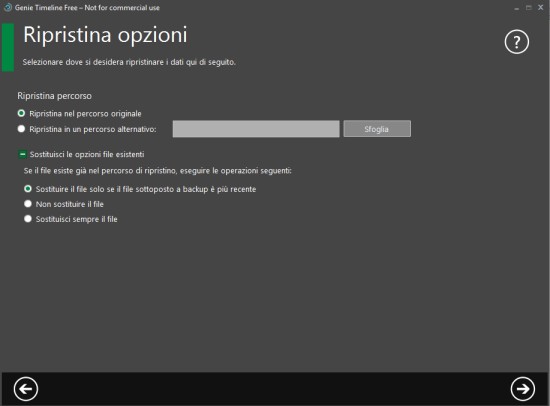This screenshot has width=550, height=406.
Task: Select 'Ripristina nel percorso originale' radio button
Action: point(21,113)
